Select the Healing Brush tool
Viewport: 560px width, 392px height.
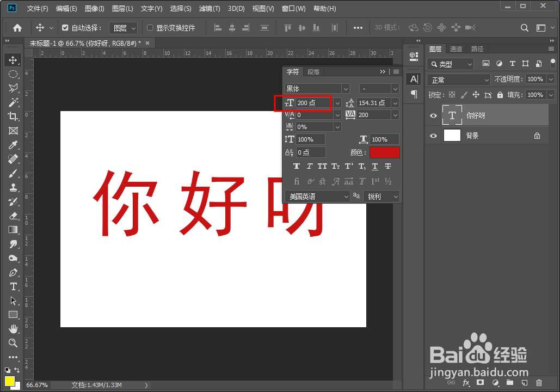click(13, 159)
